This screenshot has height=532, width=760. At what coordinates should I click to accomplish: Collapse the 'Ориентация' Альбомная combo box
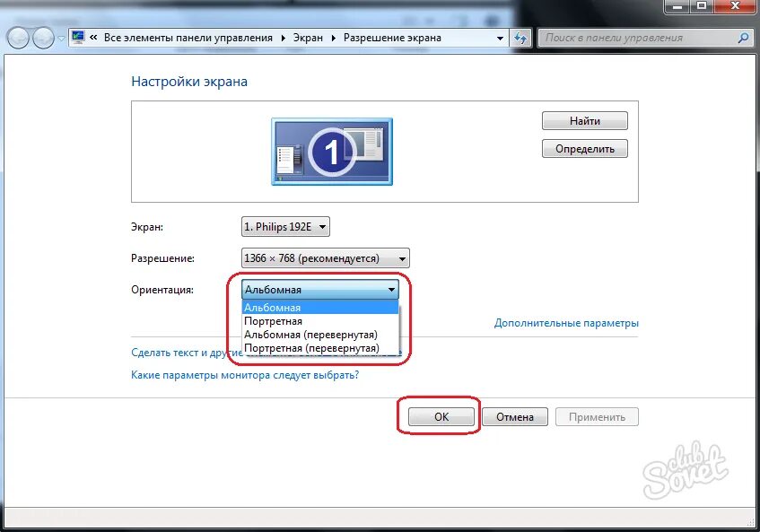point(320,290)
